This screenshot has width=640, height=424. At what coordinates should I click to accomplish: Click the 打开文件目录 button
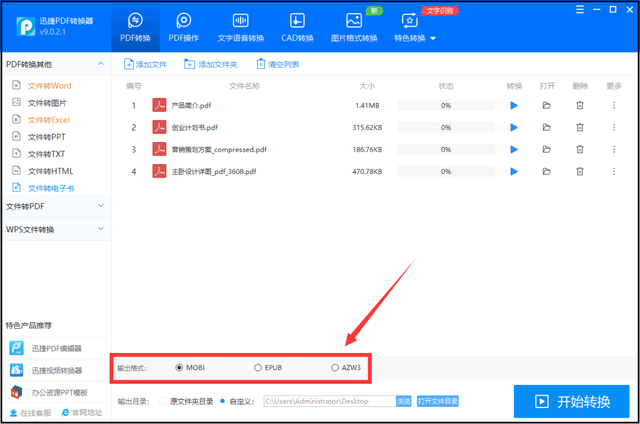point(438,401)
